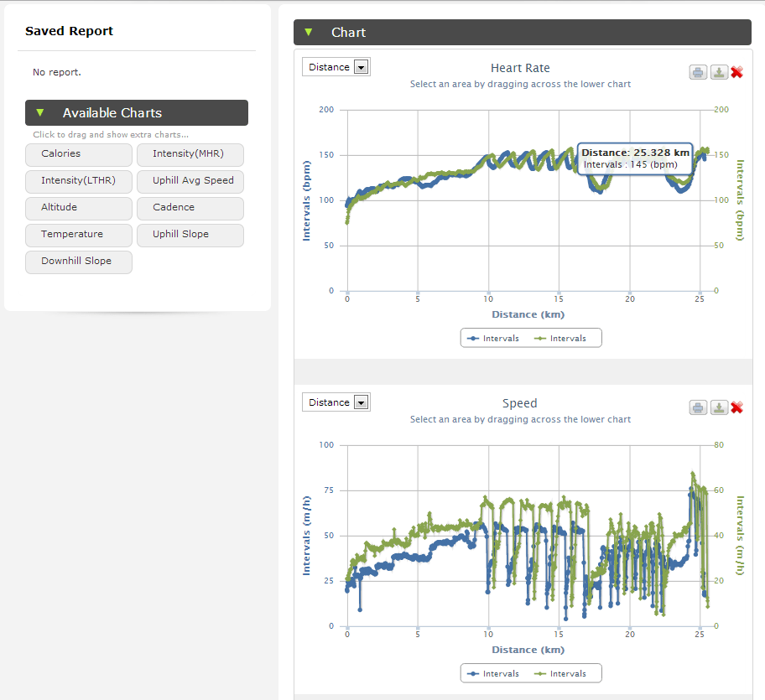Remove the Heart Rate chart via red X

737,72
